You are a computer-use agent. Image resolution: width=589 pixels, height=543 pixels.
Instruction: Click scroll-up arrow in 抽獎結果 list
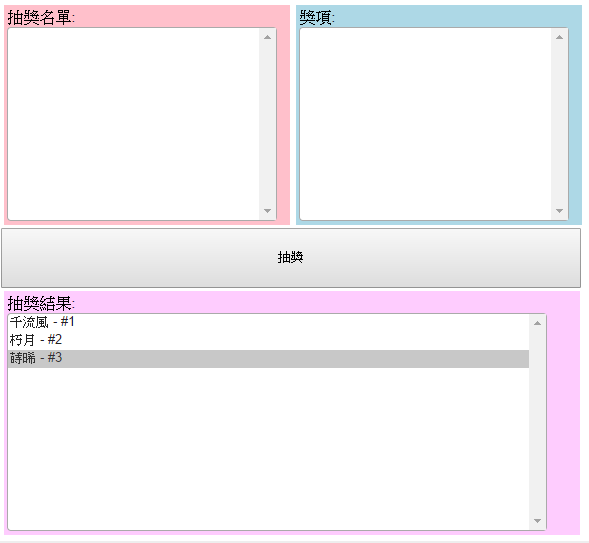(538, 323)
